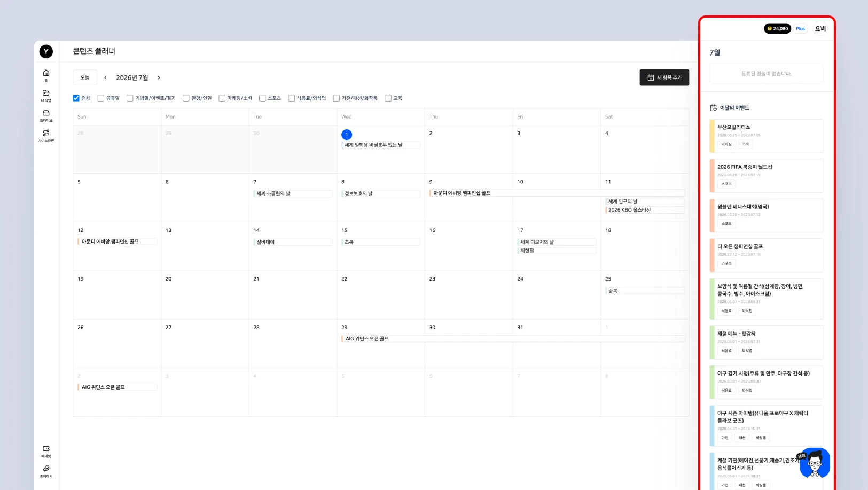The width and height of the screenshot is (868, 490).
Task: Open the 실버데이 event on the 14th
Action: tap(292, 242)
